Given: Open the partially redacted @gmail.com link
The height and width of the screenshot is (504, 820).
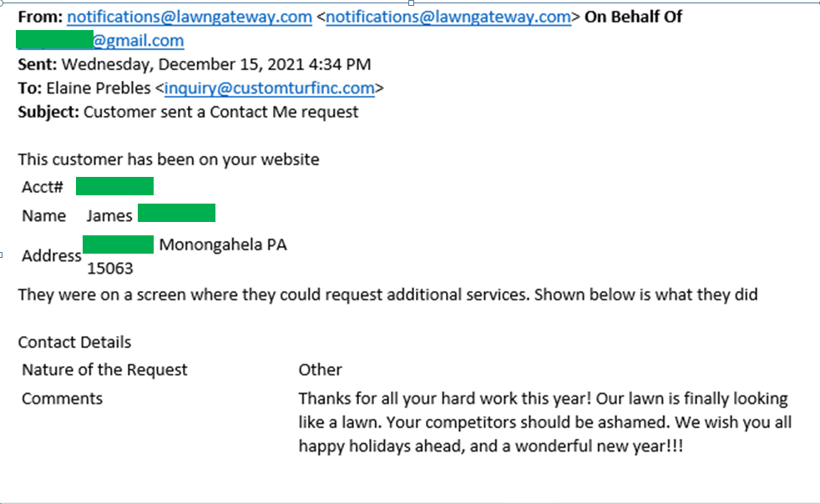Looking at the screenshot, I should [138, 41].
